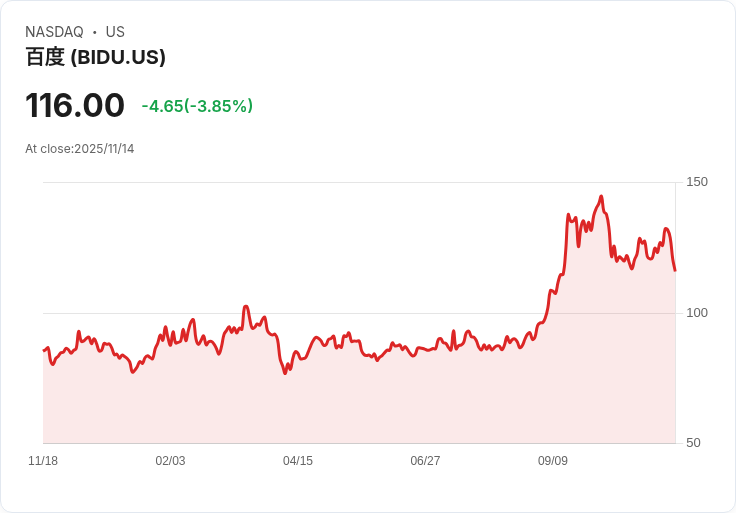The height and width of the screenshot is (513, 736).
Task: Select the 06/27 date on the x-axis
Action: (425, 461)
